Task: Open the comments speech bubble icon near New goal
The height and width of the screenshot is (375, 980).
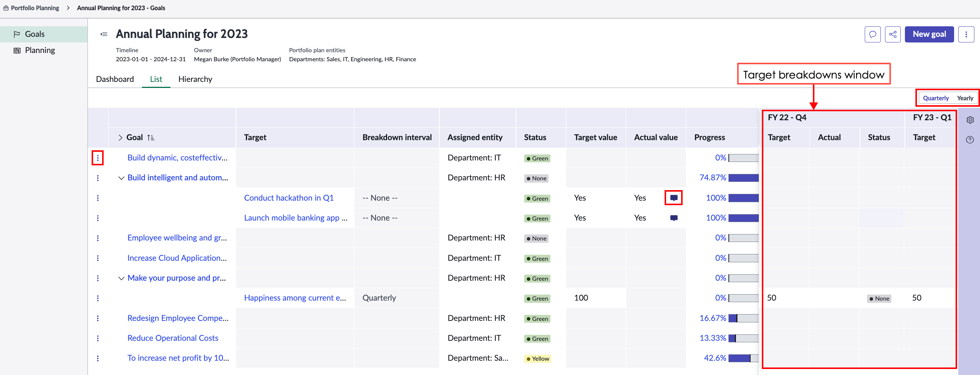Action: pos(872,34)
